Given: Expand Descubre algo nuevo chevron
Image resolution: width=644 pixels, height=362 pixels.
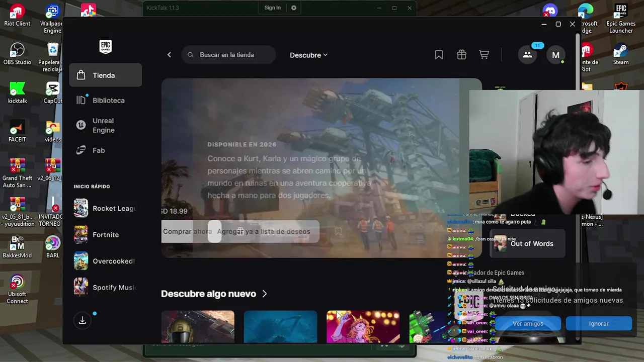Looking at the screenshot, I should pos(265,294).
